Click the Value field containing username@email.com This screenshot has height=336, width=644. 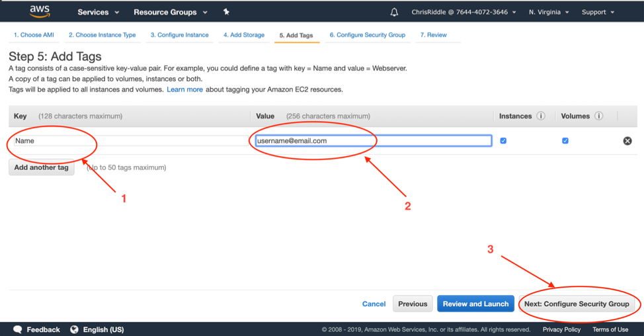tap(373, 141)
